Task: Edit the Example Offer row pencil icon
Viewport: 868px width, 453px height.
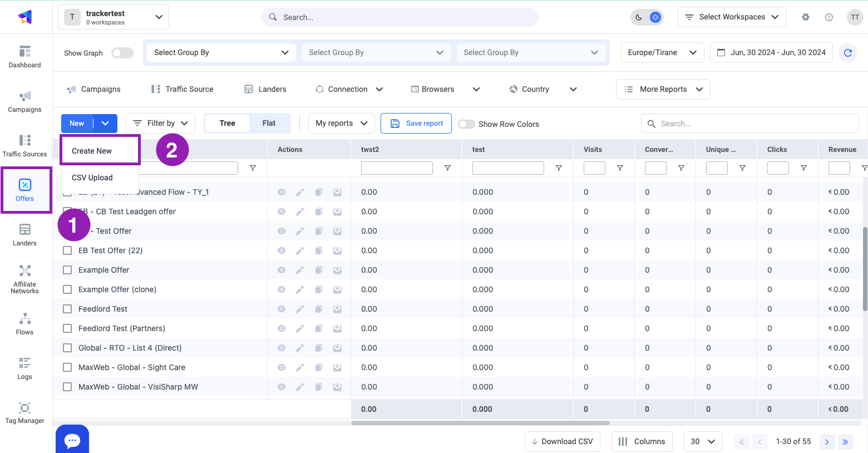Action: (300, 270)
